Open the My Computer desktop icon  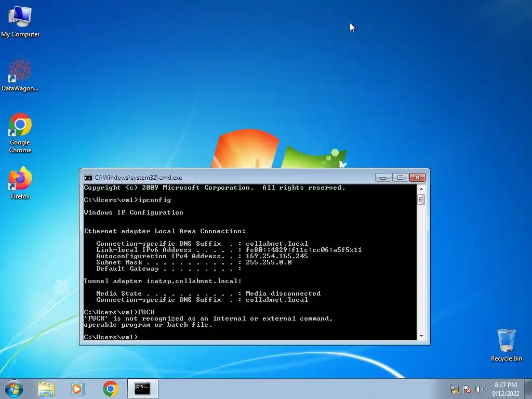coord(20,21)
